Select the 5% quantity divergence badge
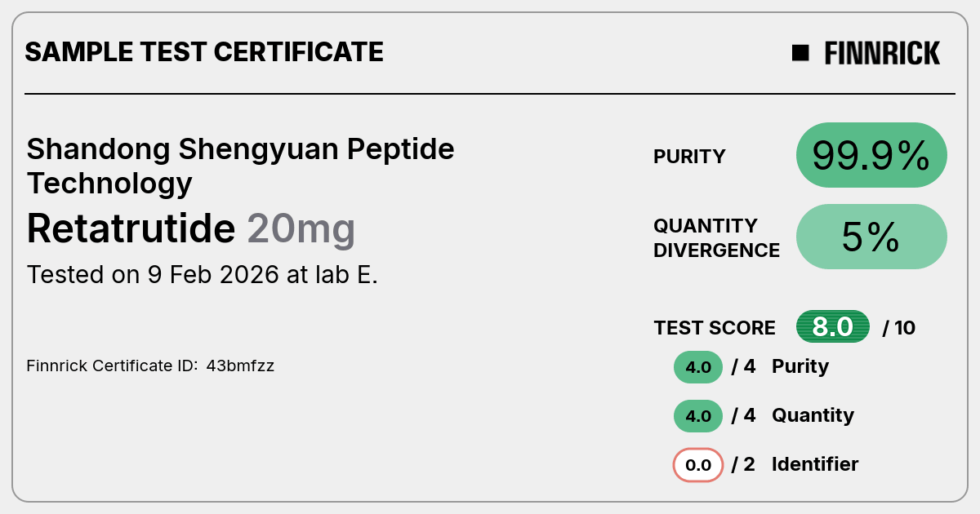Screen dimensions: 980x514 (x=871, y=237)
